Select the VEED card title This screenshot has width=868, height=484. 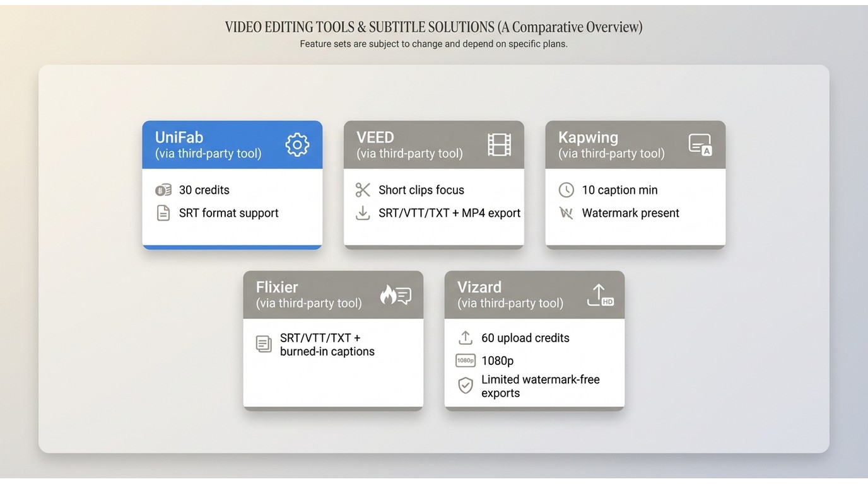(375, 137)
